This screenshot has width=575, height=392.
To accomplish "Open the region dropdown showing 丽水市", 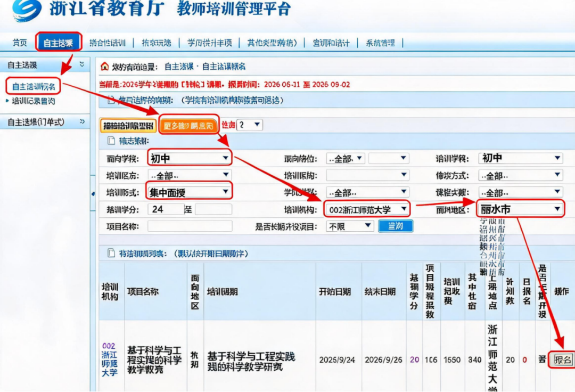I will 520,209.
